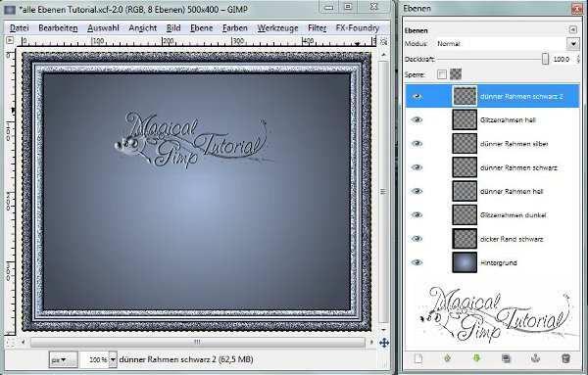Delete layer with trash can icon
The image size is (588, 375).
565,358
